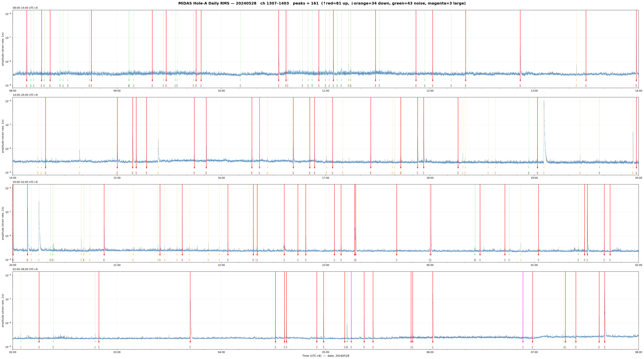Click the red peak number label 000
Image resolution: width=644 pixels, height=359 pixels.
pyautogui.click(x=27, y=86)
